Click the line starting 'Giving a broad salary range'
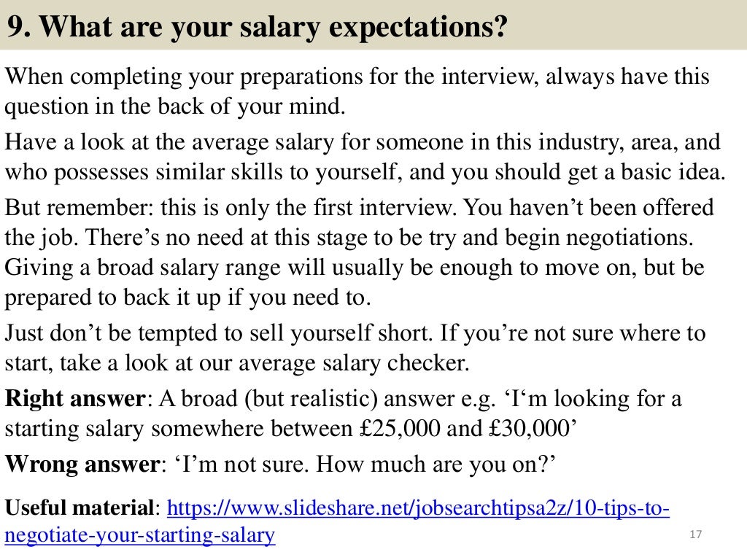The height and width of the screenshot is (560, 747). (x=355, y=268)
